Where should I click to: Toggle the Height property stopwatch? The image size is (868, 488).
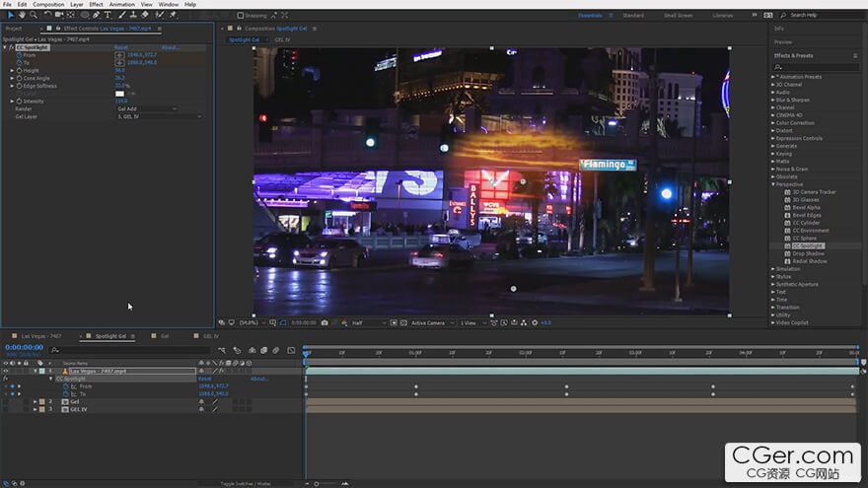tap(20, 70)
